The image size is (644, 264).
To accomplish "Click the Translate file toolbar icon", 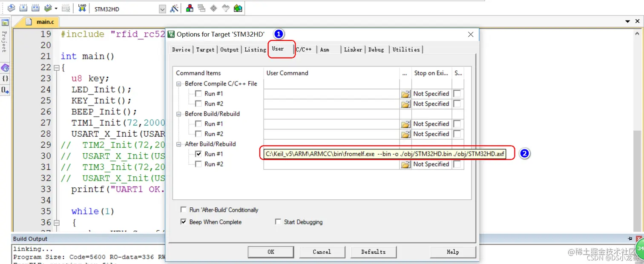I will pyautogui.click(x=11, y=8).
